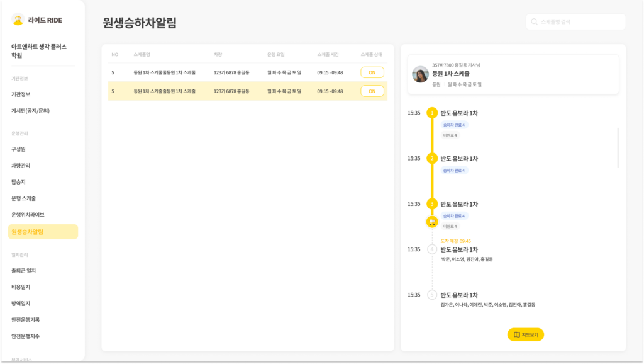Click the timeline panel scrollbar

(x=618, y=148)
